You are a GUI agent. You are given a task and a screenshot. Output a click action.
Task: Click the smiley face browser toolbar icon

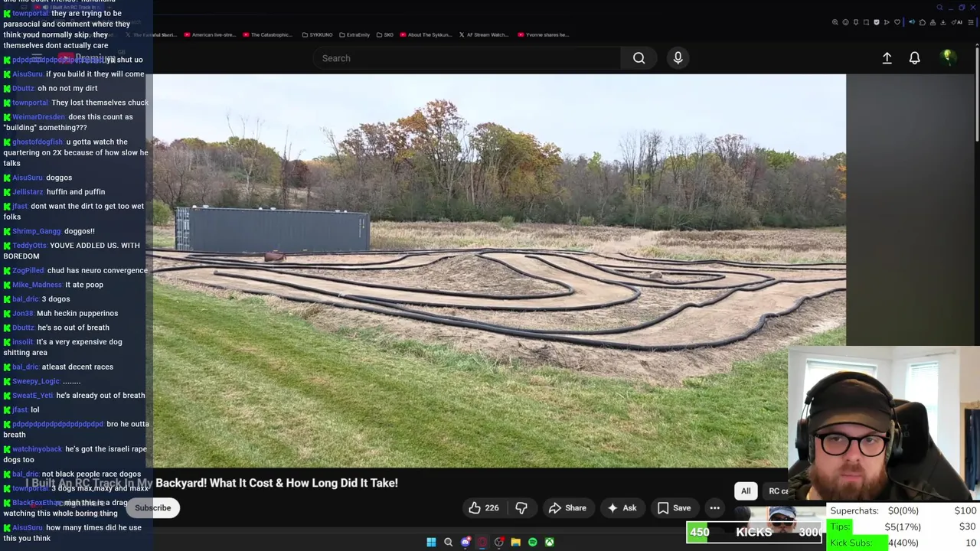845,22
